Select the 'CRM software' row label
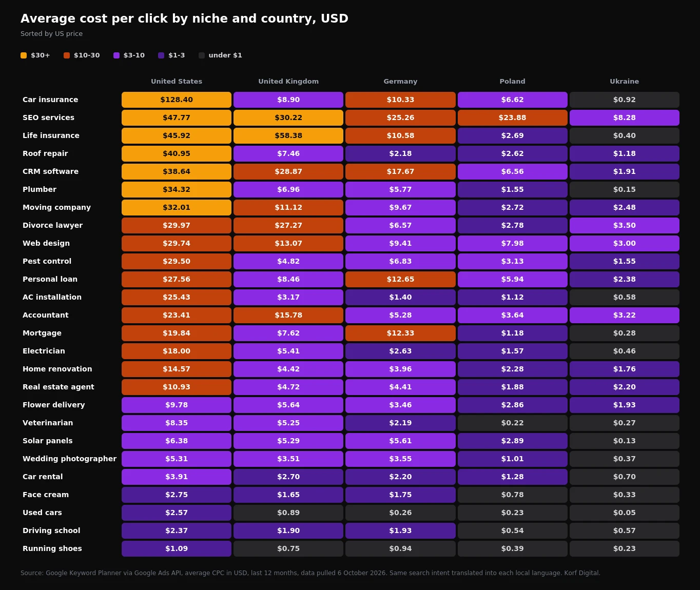The image size is (700, 590). [x=50, y=171]
